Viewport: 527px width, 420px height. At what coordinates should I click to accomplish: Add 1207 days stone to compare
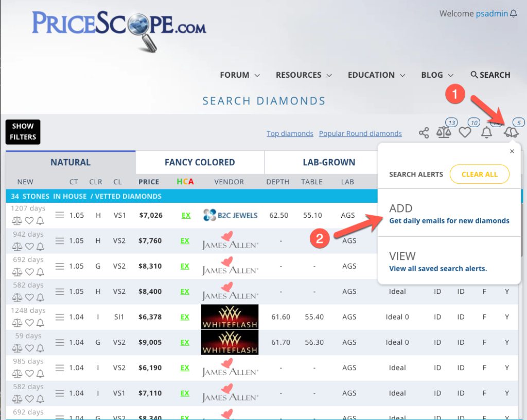[17, 221]
